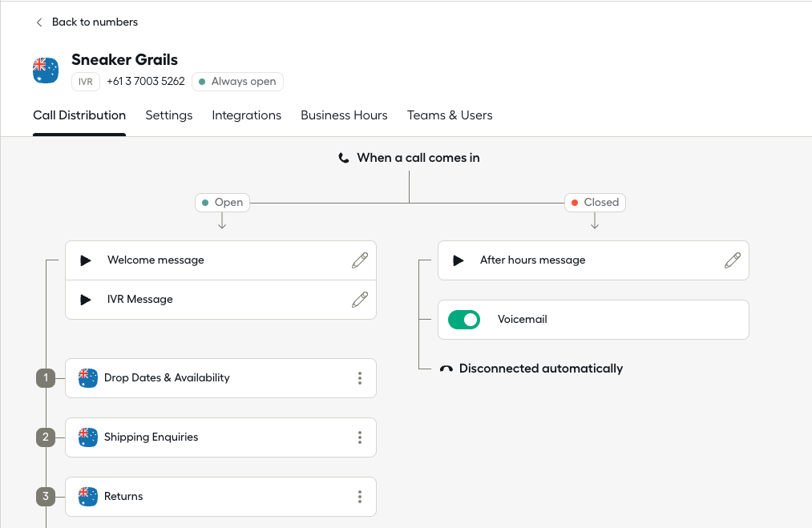Switch to the Settings tab
The width and height of the screenshot is (812, 528).
pyautogui.click(x=168, y=115)
